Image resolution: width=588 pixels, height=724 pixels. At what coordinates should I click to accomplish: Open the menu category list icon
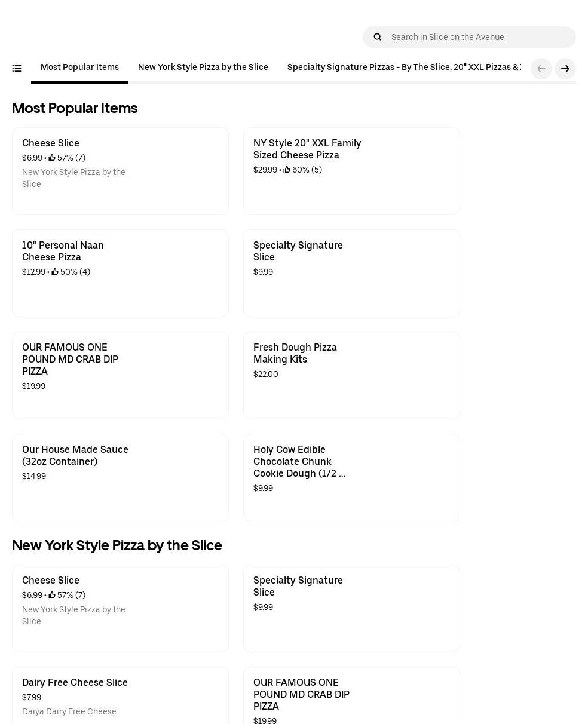coord(17,69)
